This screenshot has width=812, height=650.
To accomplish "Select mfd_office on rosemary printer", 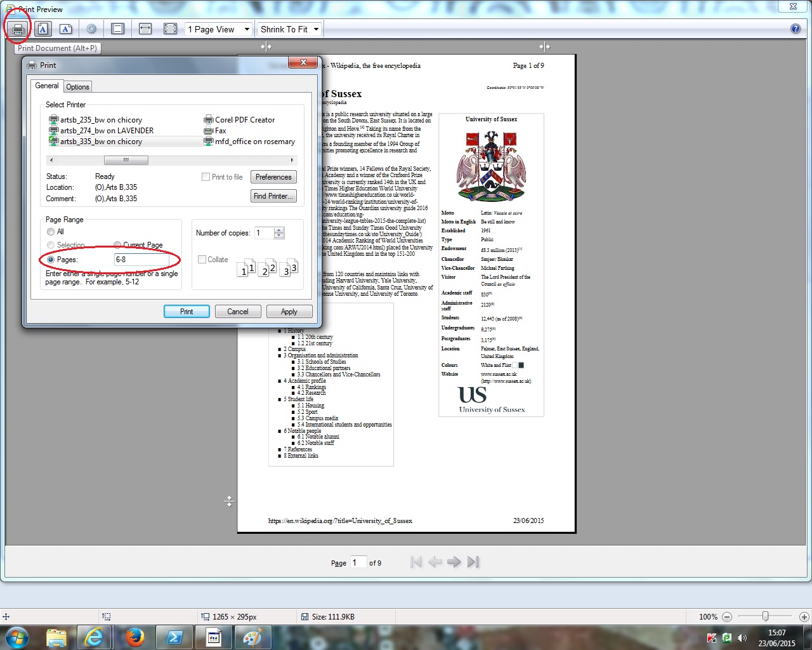I will point(249,141).
